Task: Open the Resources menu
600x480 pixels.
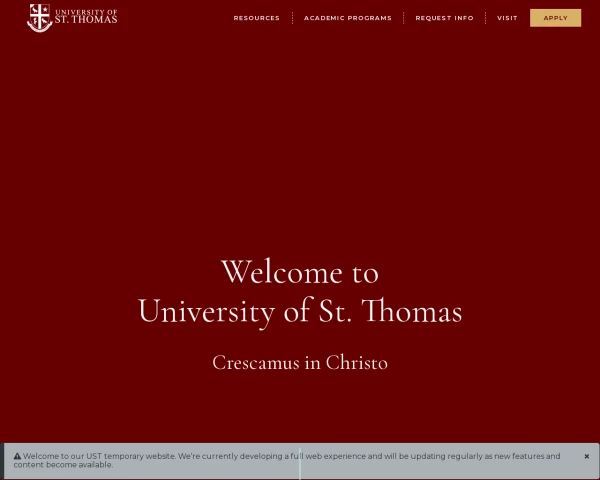Action: point(256,18)
